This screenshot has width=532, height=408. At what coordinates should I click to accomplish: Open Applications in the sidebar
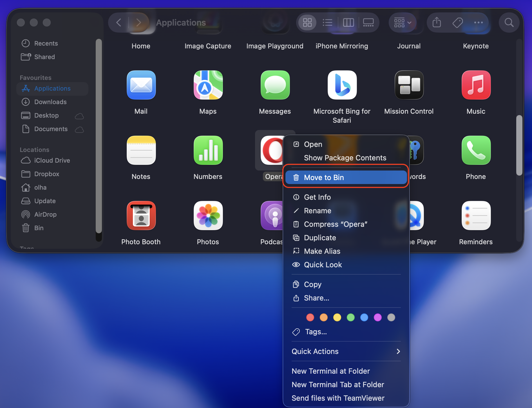tap(52, 88)
